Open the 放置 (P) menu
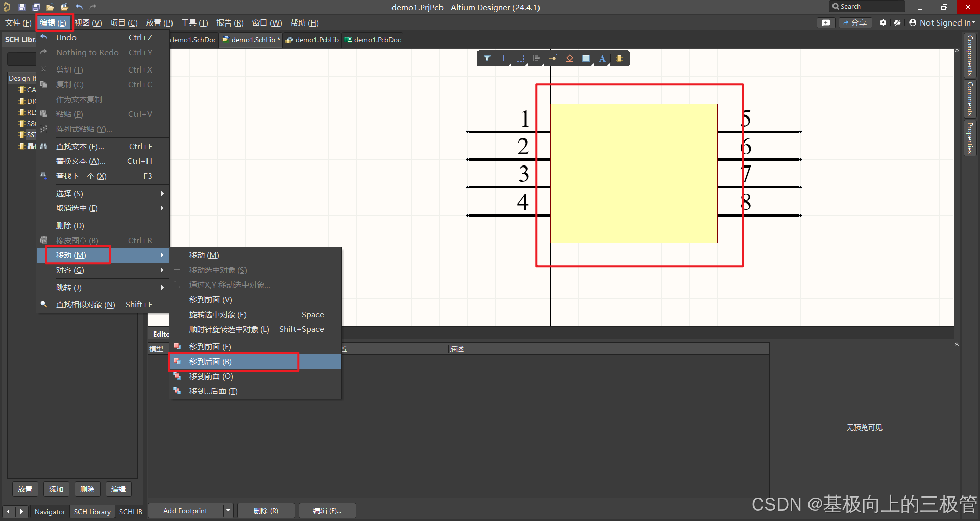980x521 pixels. pyautogui.click(x=159, y=23)
